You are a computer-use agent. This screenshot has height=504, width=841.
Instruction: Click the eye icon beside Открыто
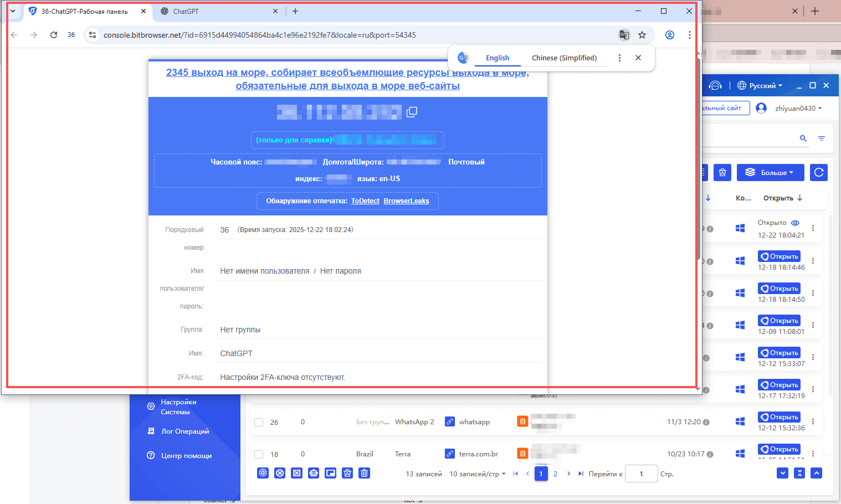click(795, 223)
